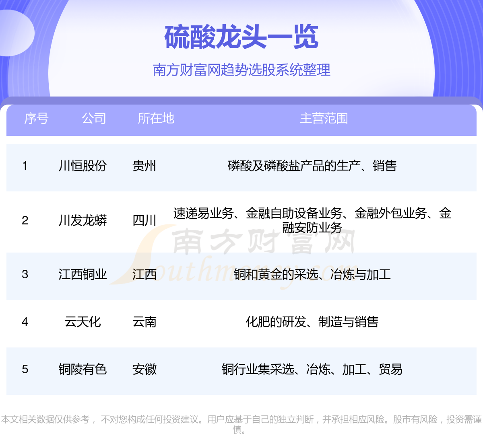This screenshot has width=483, height=448.
Task: Click the description 铜和黄金的采选、冶炼与加工
Action: 312,274
